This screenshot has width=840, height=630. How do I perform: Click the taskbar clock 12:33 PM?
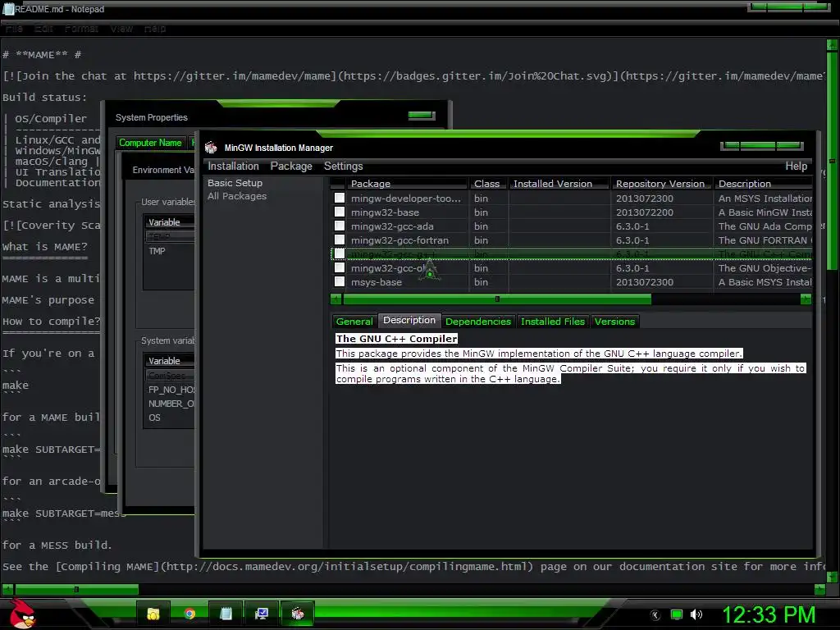pos(769,614)
